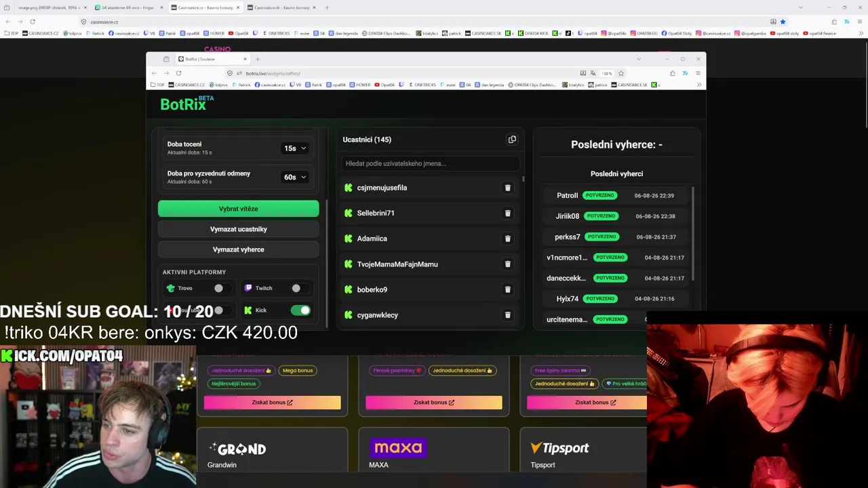The height and width of the screenshot is (488, 868).
Task: Remove Sellebrini71 using the trash icon
Action: [507, 213]
